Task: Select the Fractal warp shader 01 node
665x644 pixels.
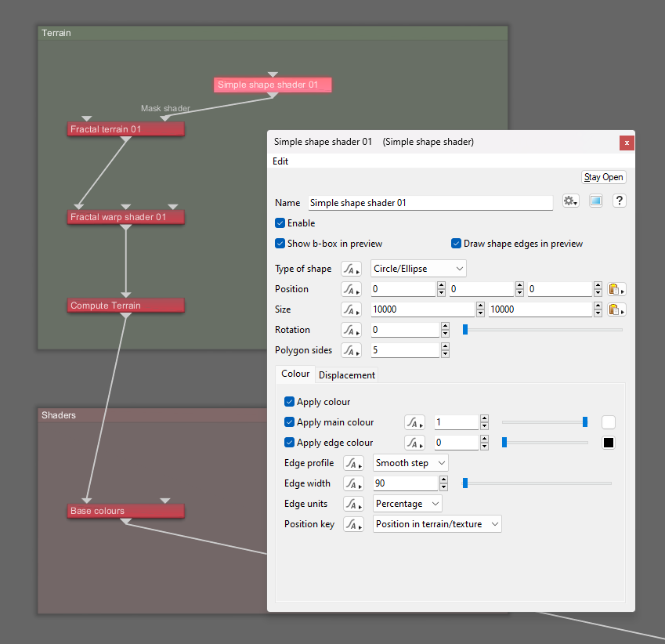Action: (125, 216)
